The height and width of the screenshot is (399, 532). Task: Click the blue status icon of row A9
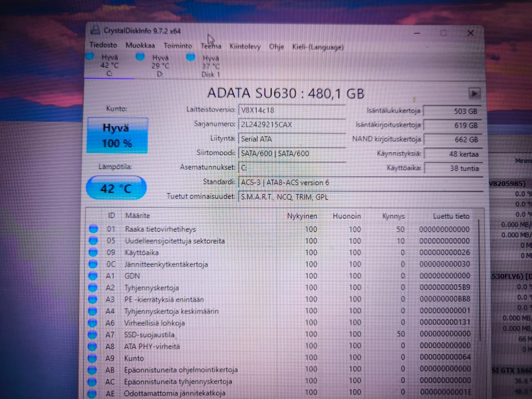point(92,358)
